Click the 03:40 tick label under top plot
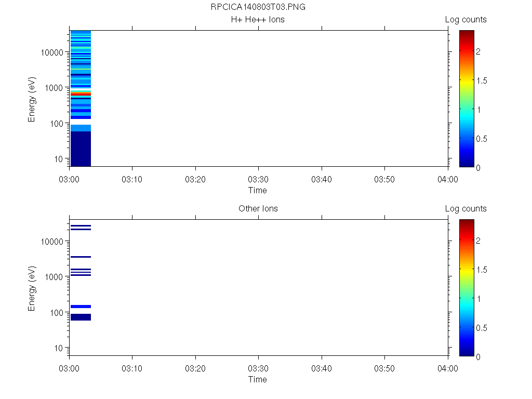532x399 pixels. (322, 179)
